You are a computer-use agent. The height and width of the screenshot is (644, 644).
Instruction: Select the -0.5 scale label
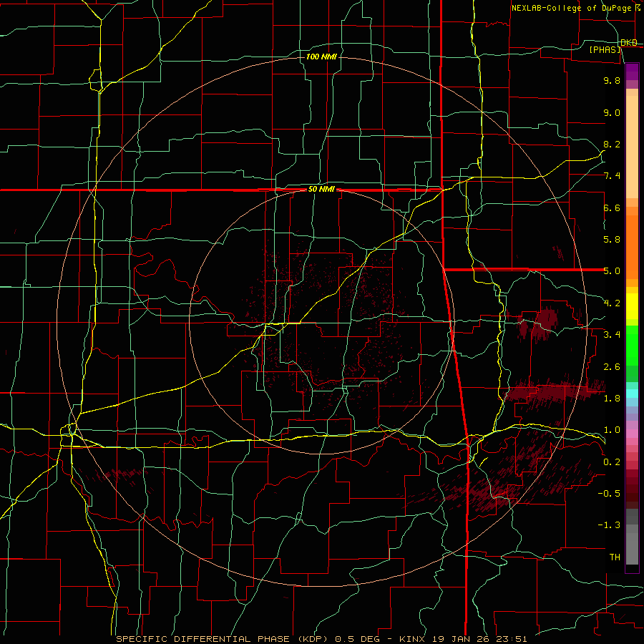(x=609, y=494)
